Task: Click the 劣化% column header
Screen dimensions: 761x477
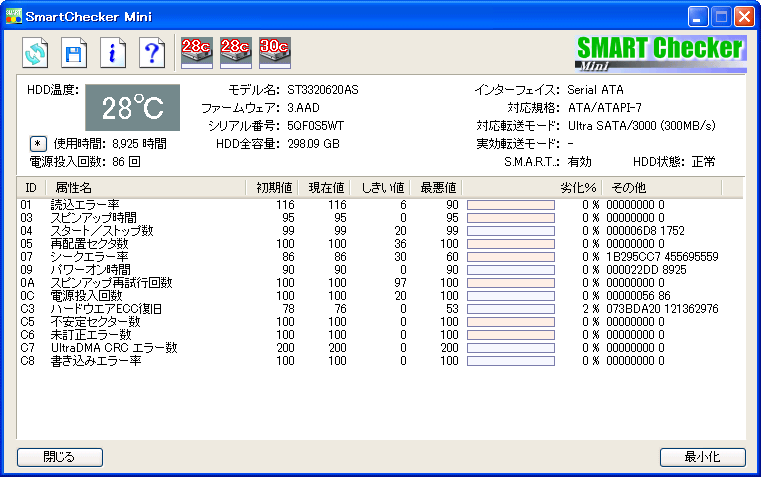Action: click(532, 187)
